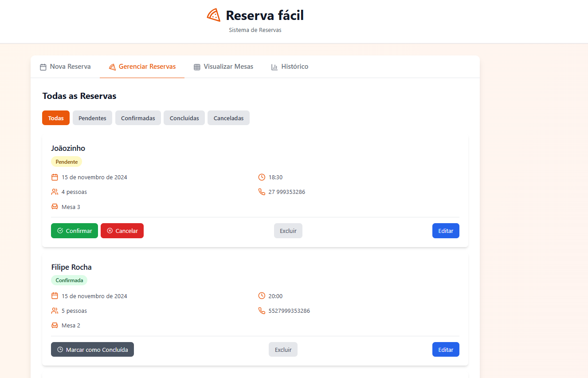Edit Filipe Rocha's reservation
This screenshot has height=378, width=588.
(x=446, y=350)
